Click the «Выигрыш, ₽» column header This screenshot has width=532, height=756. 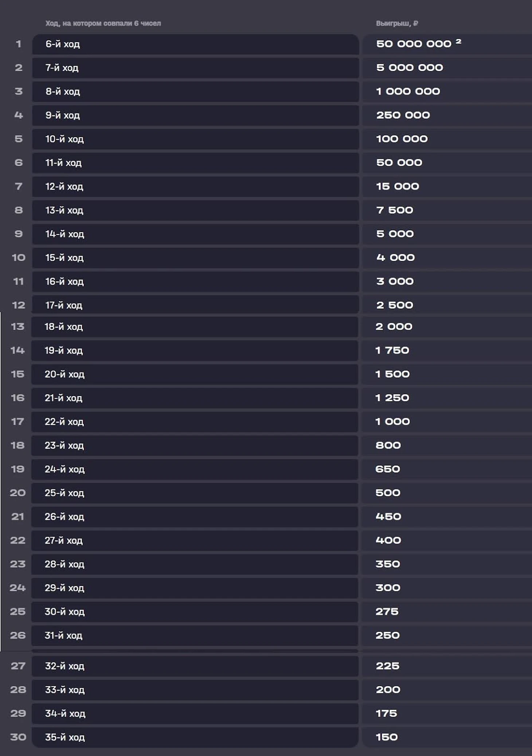397,23
